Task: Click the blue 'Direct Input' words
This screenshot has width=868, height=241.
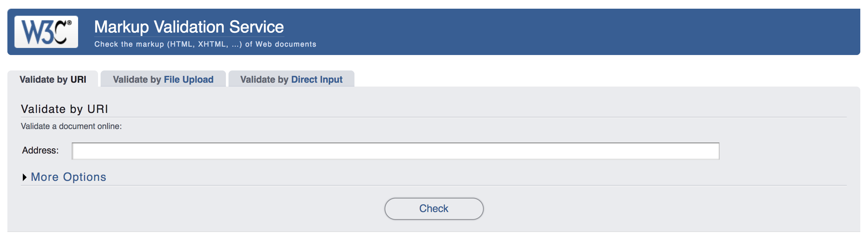Action: [x=317, y=79]
